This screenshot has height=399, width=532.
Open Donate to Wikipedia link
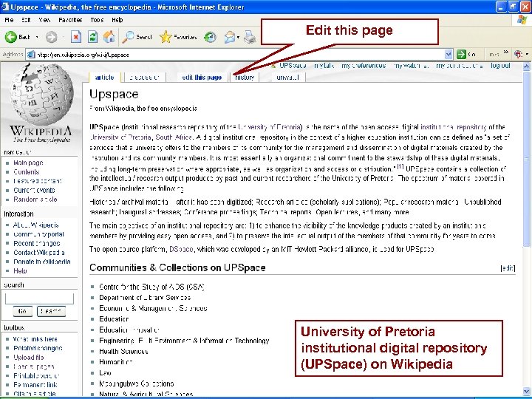point(41,262)
